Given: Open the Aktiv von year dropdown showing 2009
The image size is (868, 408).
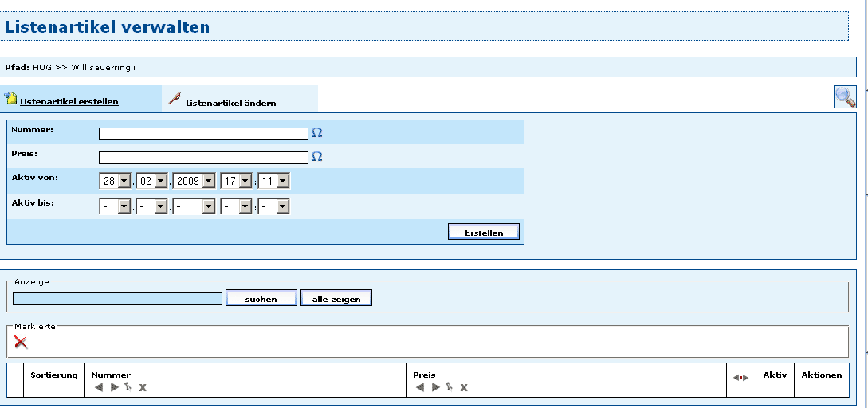Looking at the screenshot, I should click(x=195, y=182).
